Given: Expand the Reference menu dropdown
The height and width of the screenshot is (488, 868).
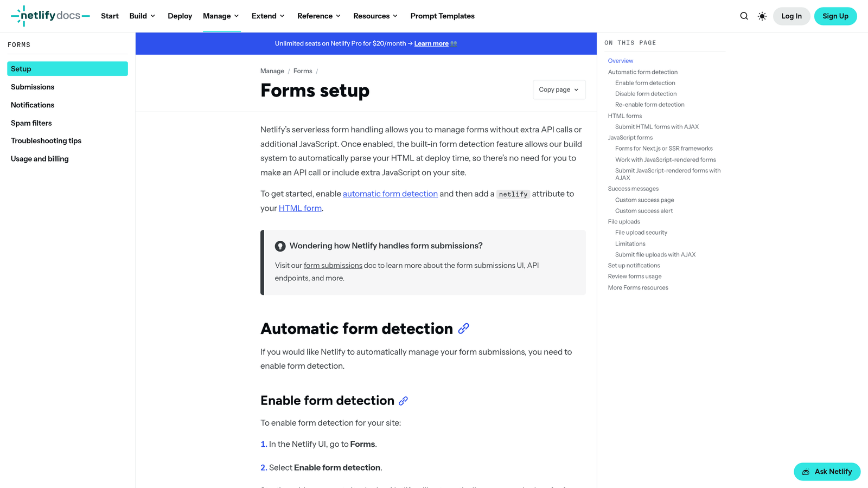Looking at the screenshot, I should click(320, 16).
